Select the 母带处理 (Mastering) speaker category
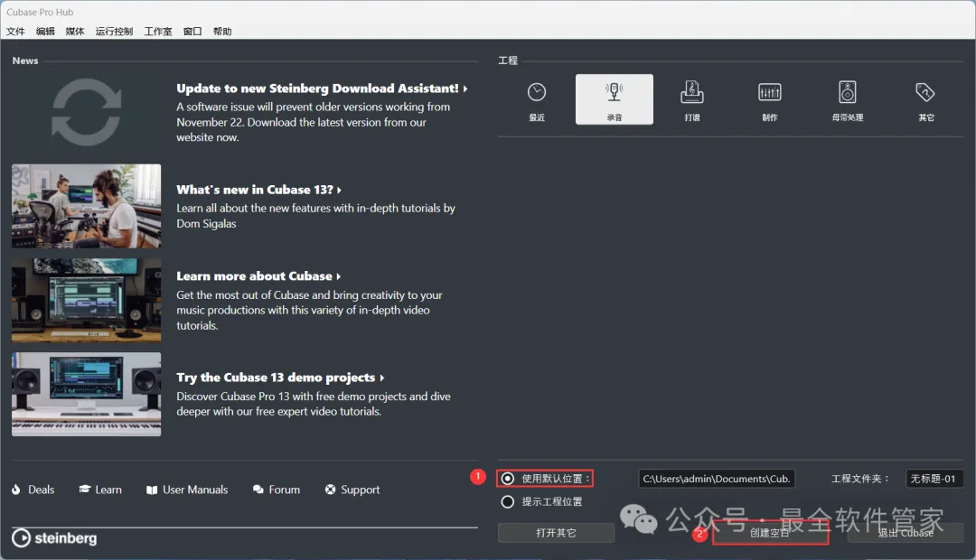The image size is (976, 560). click(848, 99)
